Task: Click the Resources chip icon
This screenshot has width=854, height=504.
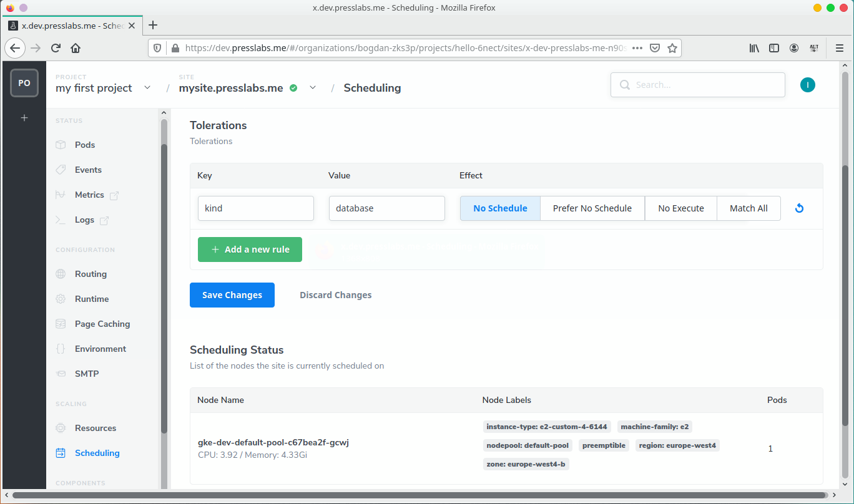Action: (61, 428)
